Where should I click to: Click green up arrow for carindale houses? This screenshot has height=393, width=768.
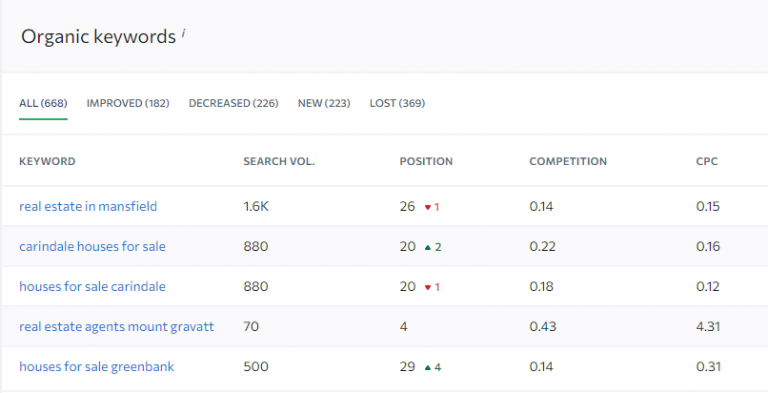(x=428, y=247)
